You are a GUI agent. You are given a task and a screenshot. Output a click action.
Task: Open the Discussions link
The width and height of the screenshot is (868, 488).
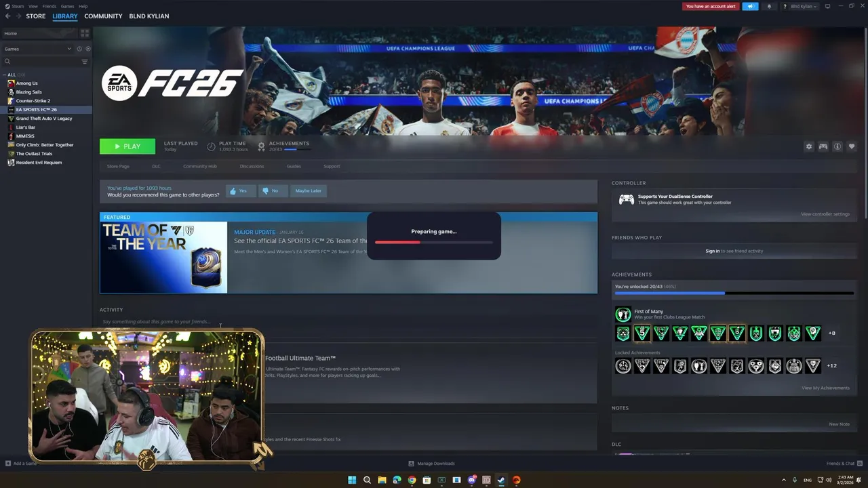coord(252,166)
